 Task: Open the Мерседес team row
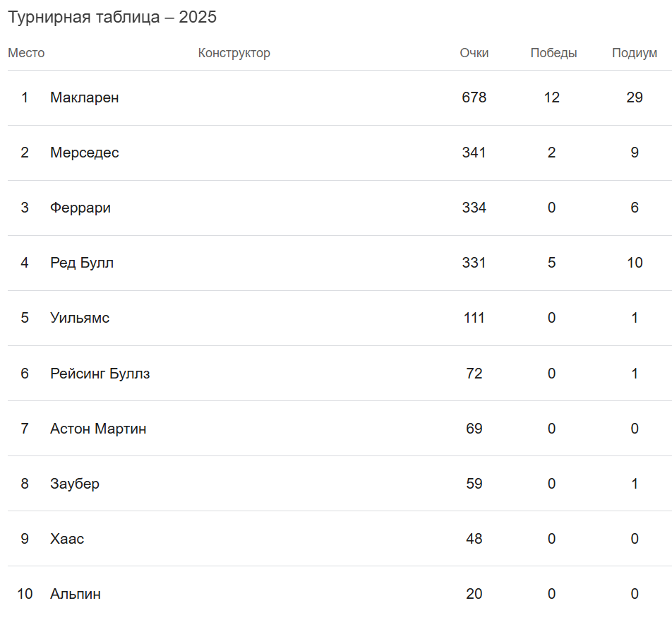pyautogui.click(x=84, y=153)
